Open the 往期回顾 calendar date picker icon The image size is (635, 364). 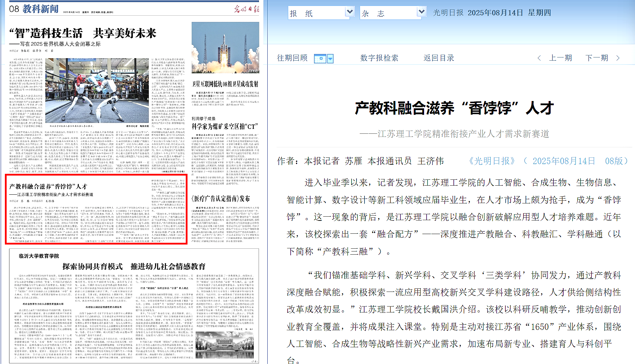pyautogui.click(x=320, y=59)
